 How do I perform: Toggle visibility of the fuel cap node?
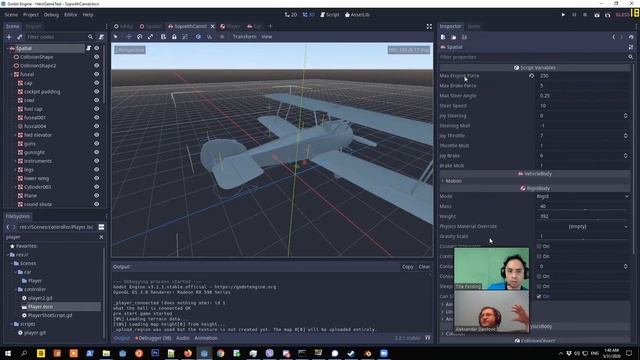pyautogui.click(x=97, y=109)
